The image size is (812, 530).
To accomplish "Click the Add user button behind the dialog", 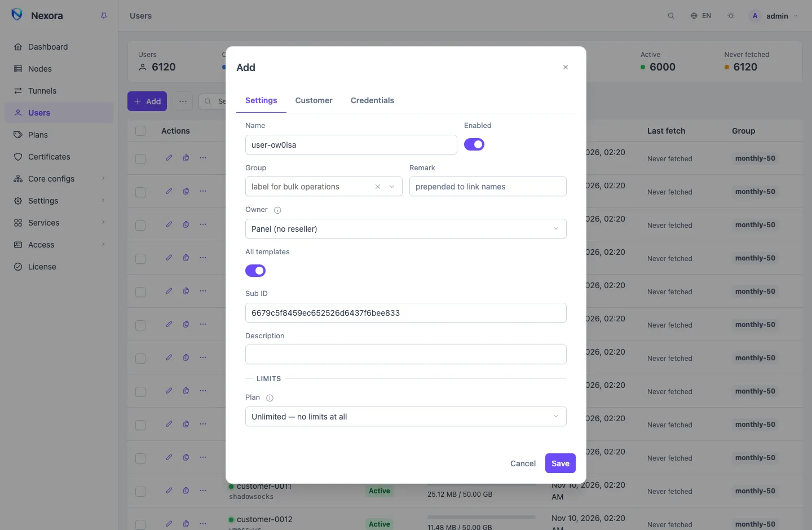I will tap(147, 101).
